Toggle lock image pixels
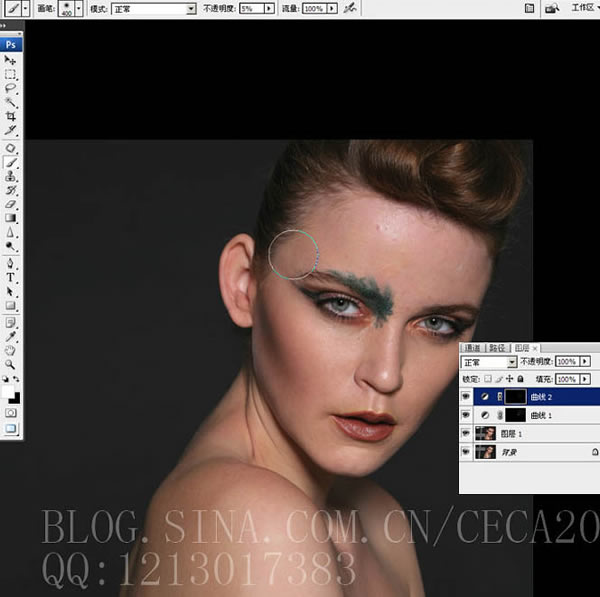 point(499,379)
